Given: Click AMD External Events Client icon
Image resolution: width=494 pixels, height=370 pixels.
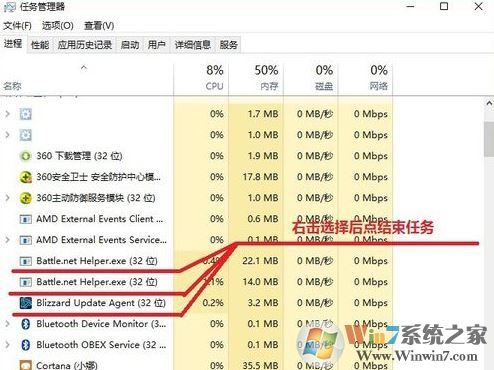Looking at the screenshot, I should pyautogui.click(x=26, y=219).
